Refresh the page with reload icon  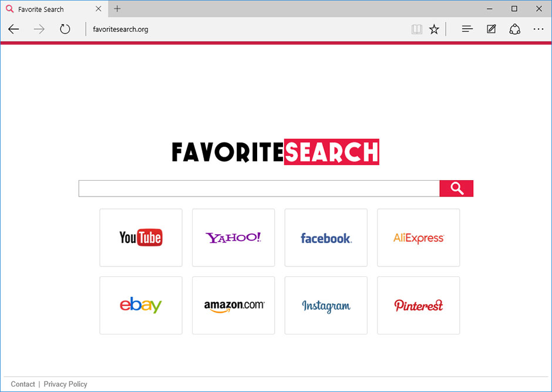click(65, 29)
